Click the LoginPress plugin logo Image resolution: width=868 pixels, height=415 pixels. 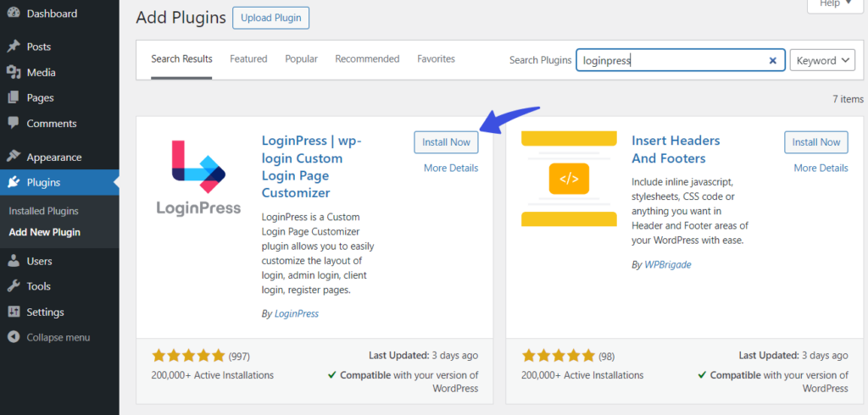[198, 176]
